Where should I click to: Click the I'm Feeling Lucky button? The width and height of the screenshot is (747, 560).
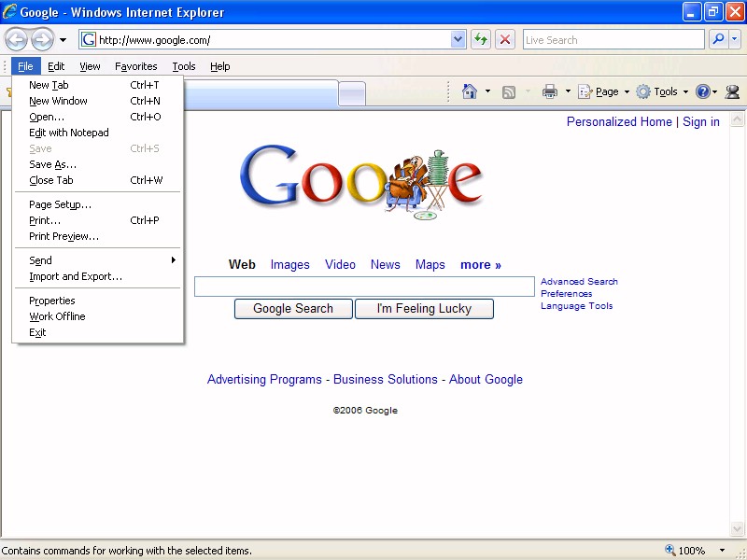[x=424, y=309]
